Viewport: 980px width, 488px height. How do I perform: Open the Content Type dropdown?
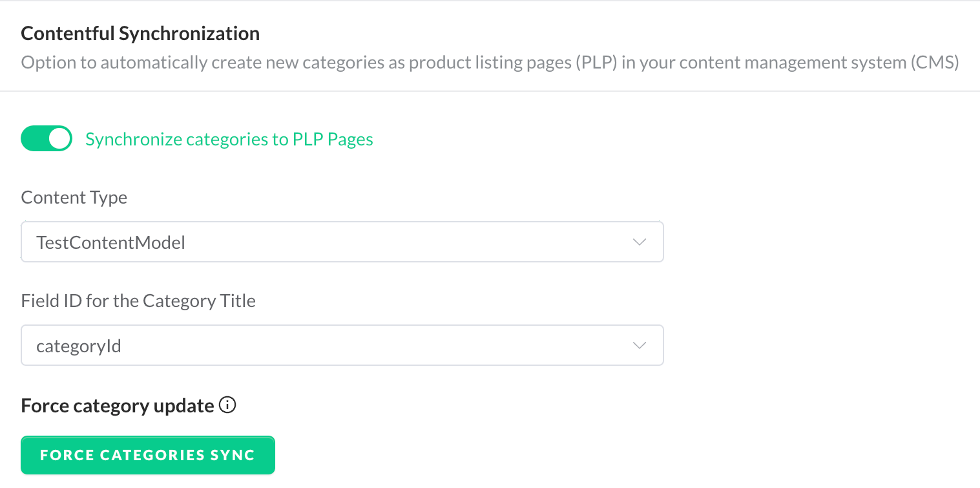(x=342, y=242)
